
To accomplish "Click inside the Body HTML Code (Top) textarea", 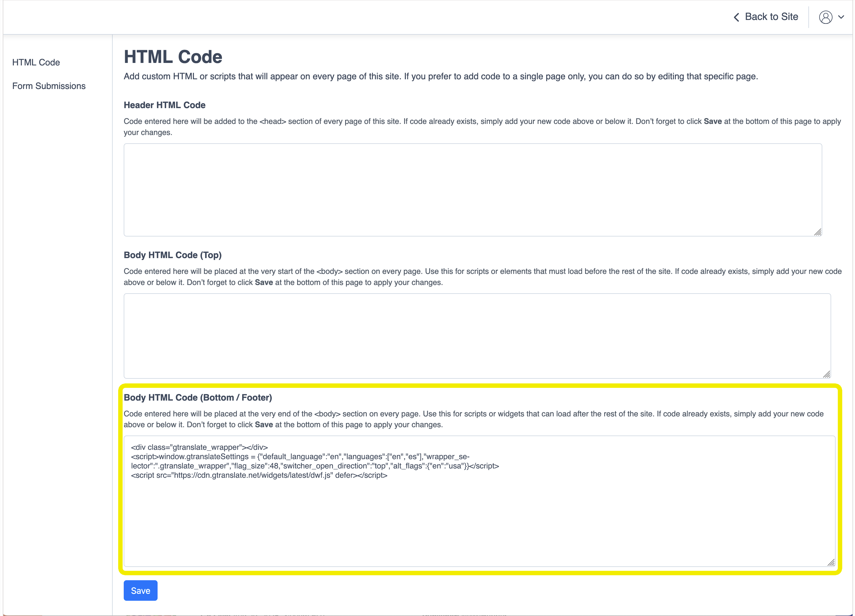I will 477,336.
